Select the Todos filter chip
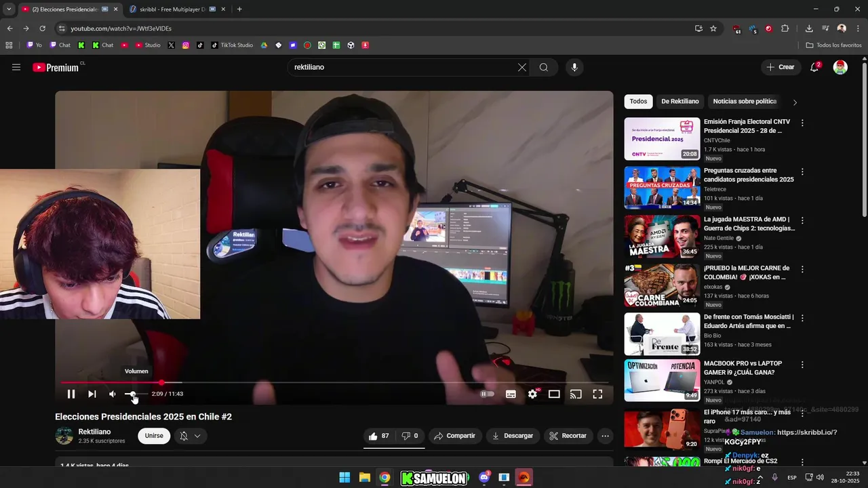The width and height of the screenshot is (868, 488). coord(638,101)
